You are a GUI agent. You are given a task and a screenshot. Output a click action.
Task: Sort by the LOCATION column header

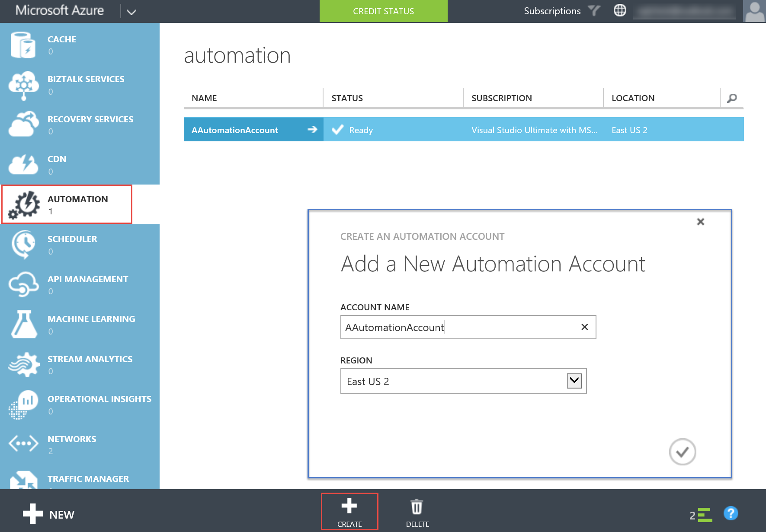click(x=633, y=98)
